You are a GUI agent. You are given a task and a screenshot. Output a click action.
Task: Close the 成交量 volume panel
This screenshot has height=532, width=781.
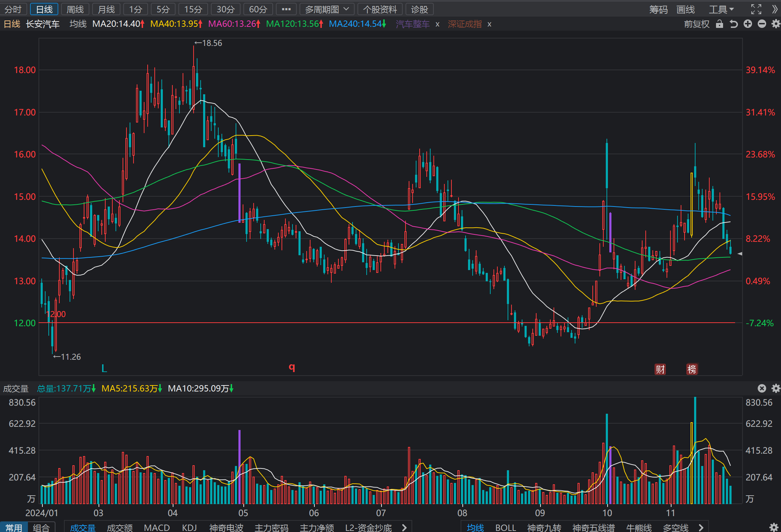pos(762,388)
